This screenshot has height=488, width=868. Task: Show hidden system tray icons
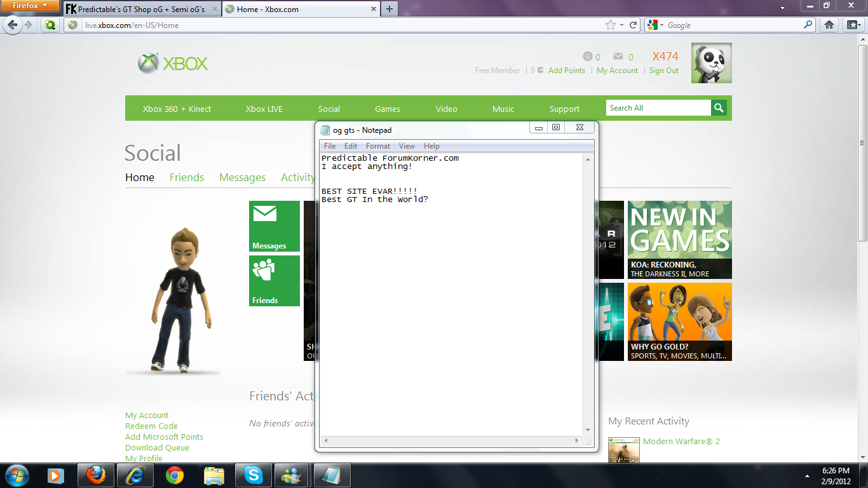807,475
